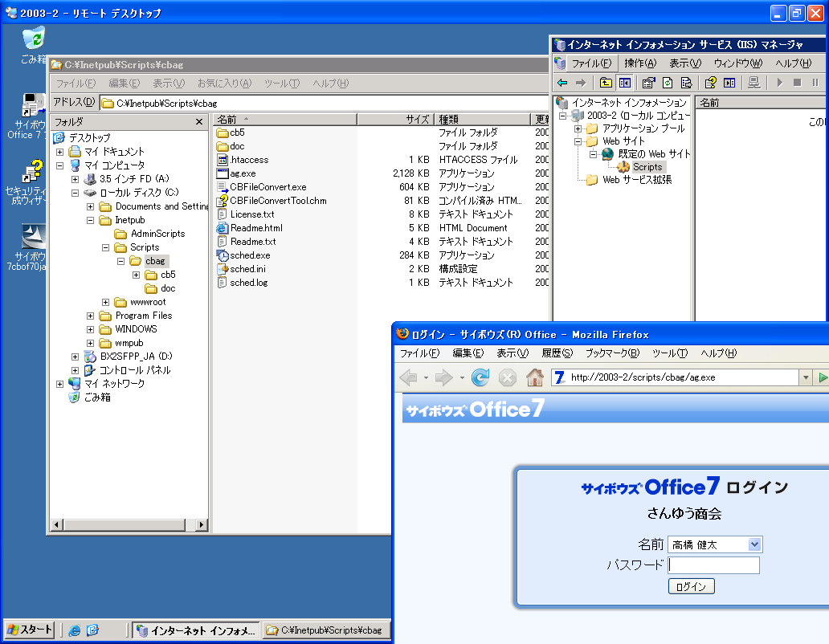Click IIS Manager forward arrow toolbar icon
Screen dimensions: 829x644
coord(581,83)
